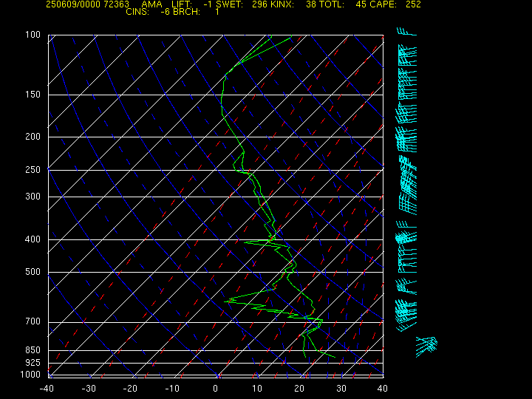Click the 100 pressure level label

pos(33,35)
